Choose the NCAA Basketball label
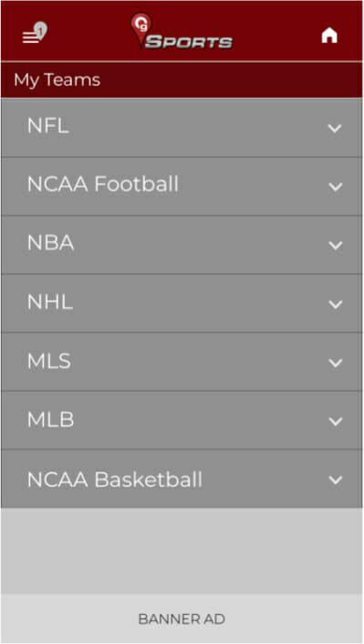364x644 pixels. [115, 480]
